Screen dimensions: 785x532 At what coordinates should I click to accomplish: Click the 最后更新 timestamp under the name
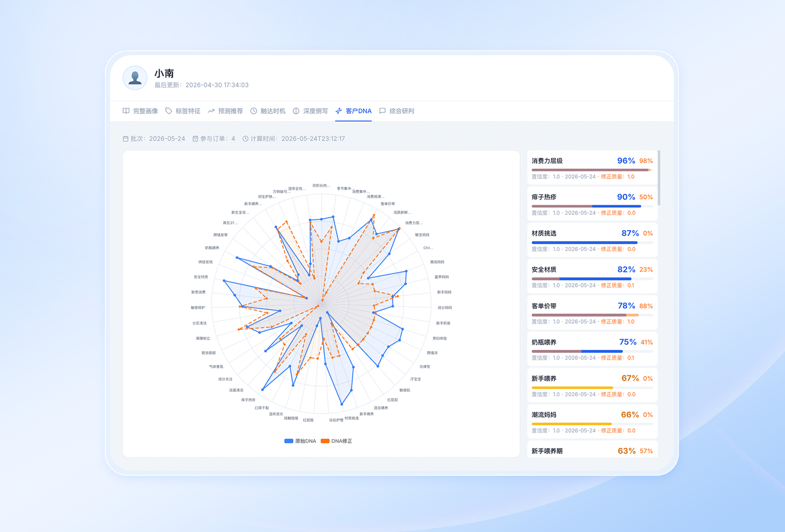tap(201, 85)
